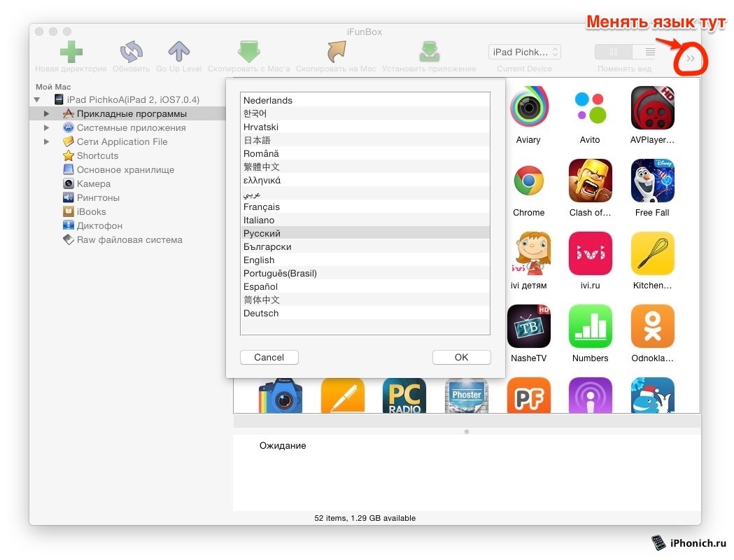Collapse the iPad PichkoA device node

(36, 100)
